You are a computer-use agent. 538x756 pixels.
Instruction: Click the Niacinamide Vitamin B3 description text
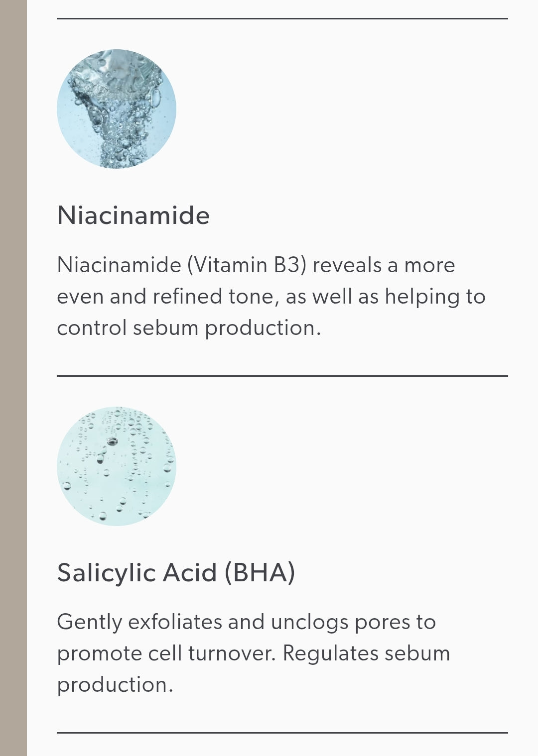pyautogui.click(x=271, y=296)
